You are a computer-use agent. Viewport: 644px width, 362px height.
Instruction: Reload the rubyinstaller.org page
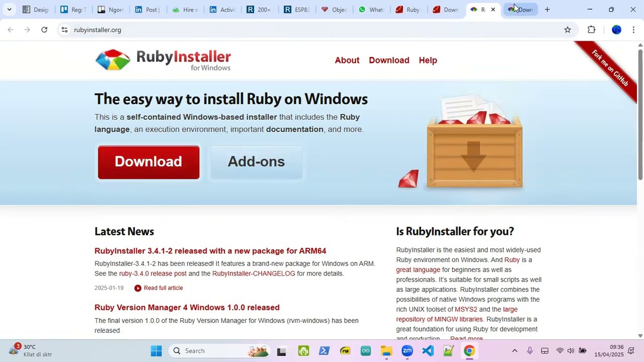click(x=44, y=30)
